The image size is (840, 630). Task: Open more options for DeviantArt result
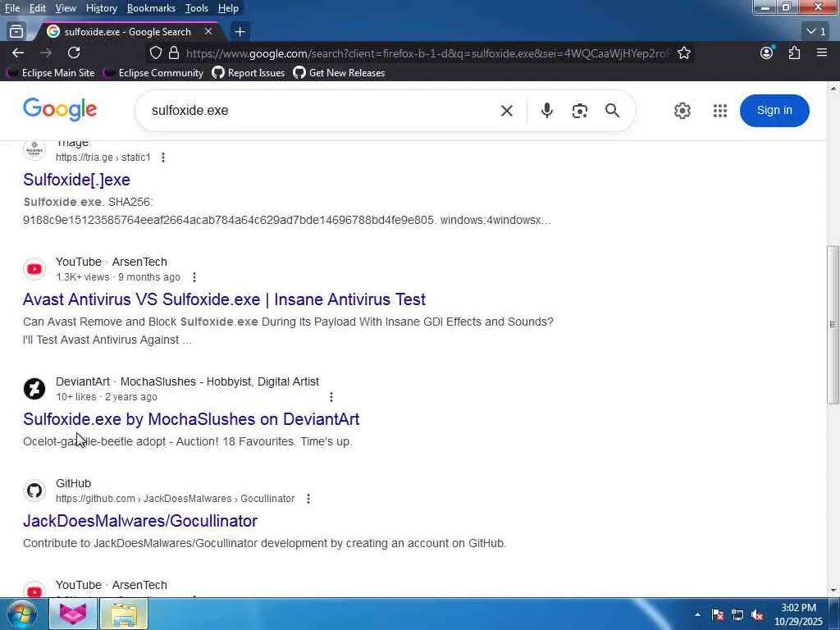(331, 397)
